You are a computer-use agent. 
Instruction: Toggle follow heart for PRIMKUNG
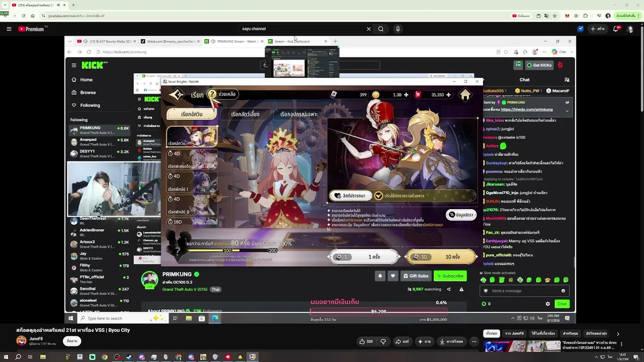coord(393,276)
